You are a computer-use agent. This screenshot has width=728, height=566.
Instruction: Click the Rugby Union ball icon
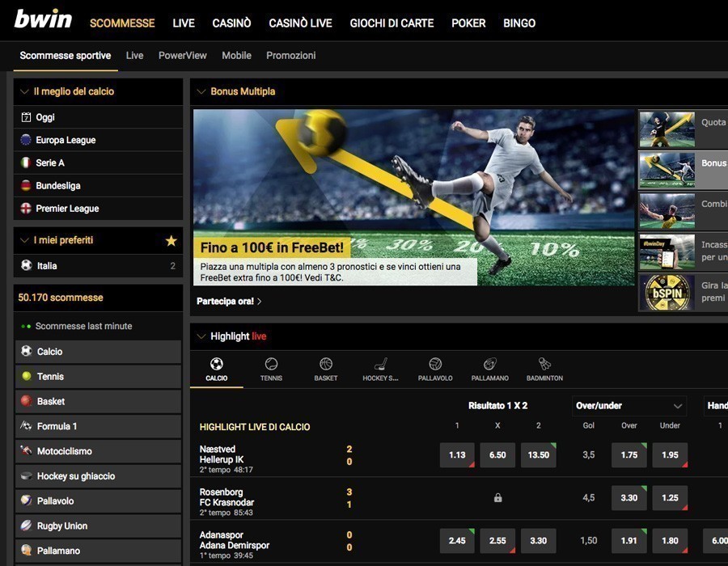pyautogui.click(x=27, y=526)
